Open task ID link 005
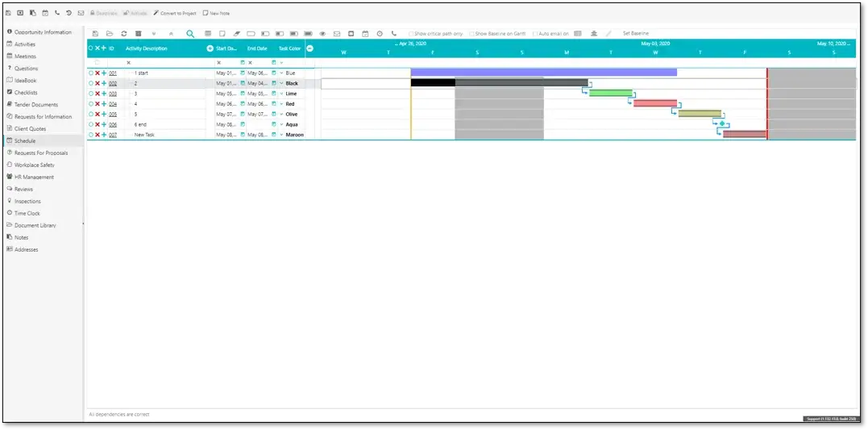This screenshot has width=868, height=430. click(x=113, y=114)
